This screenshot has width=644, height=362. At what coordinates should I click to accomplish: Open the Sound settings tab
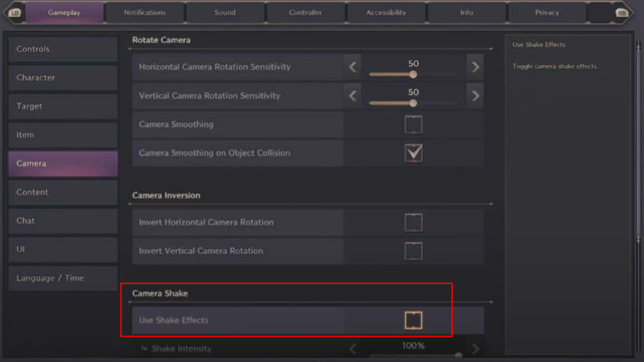click(225, 13)
